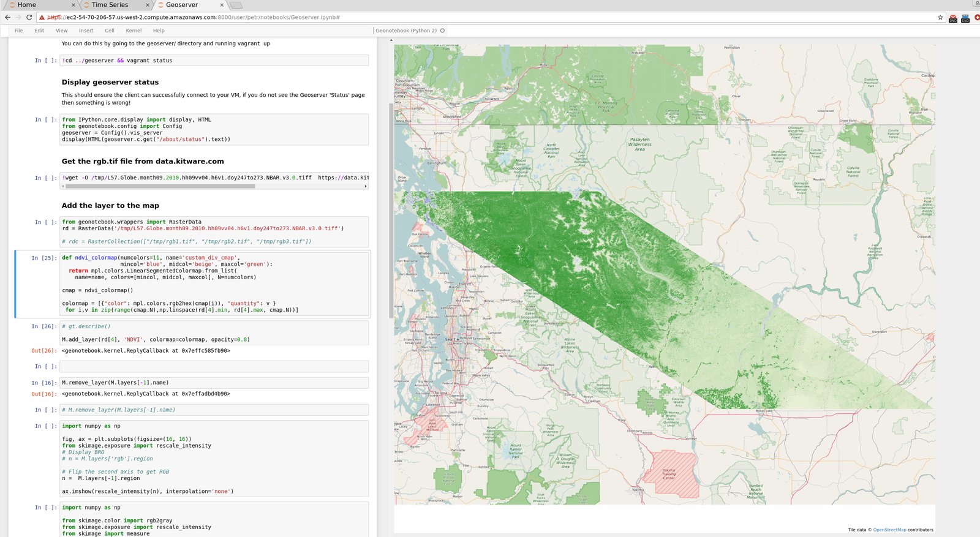Switch to the Time Series tab
The height and width of the screenshot is (537, 980).
110,5
